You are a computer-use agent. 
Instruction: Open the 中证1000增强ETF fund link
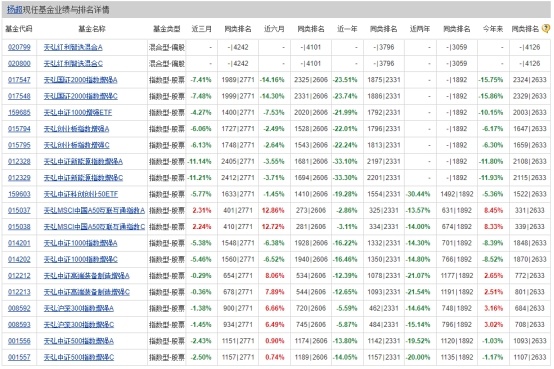coord(78,112)
